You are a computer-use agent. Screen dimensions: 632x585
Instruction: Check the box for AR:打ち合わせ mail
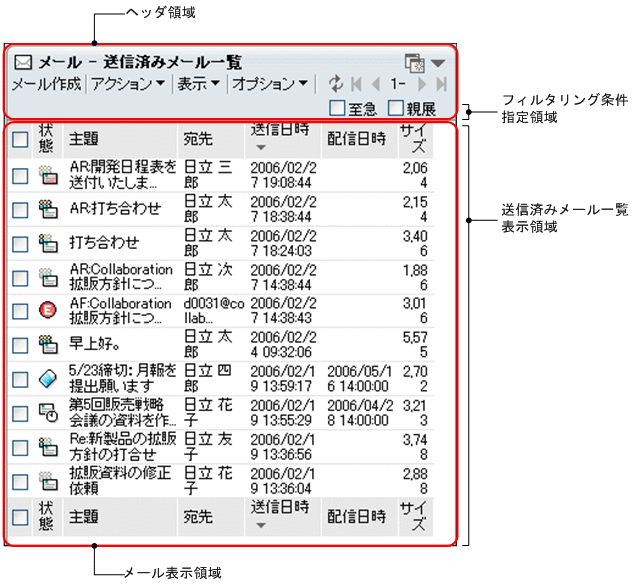click(x=20, y=210)
